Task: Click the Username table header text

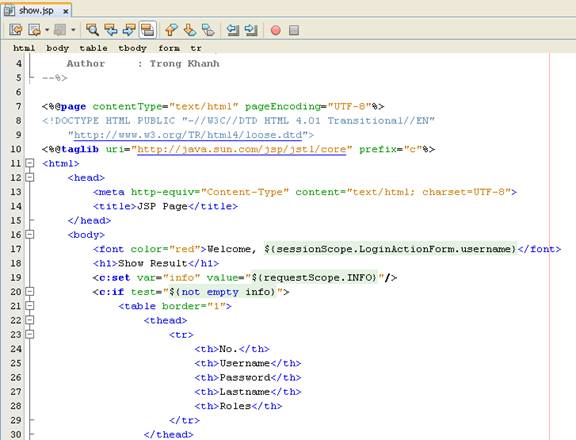Action: coord(245,363)
